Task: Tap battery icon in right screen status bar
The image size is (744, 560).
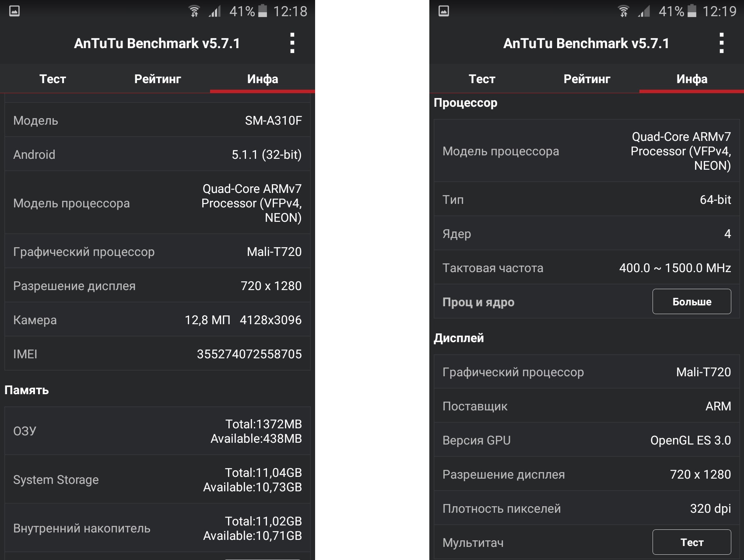Action: [x=692, y=11]
